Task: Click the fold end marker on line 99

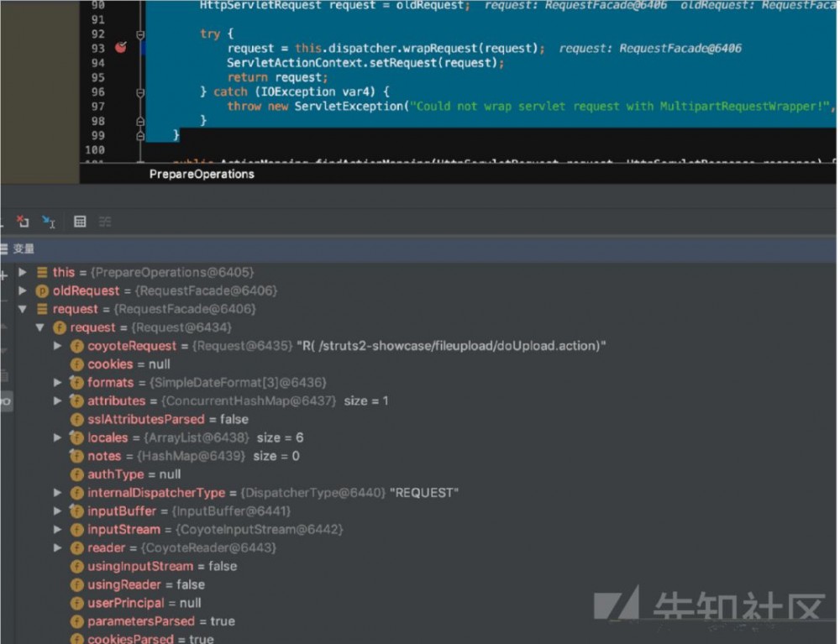Action: coord(140,136)
